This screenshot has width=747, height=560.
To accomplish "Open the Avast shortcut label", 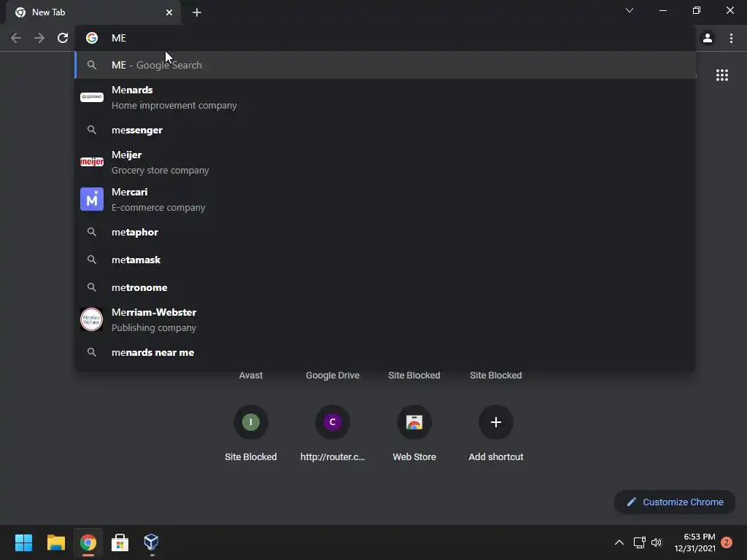I will 251,376.
